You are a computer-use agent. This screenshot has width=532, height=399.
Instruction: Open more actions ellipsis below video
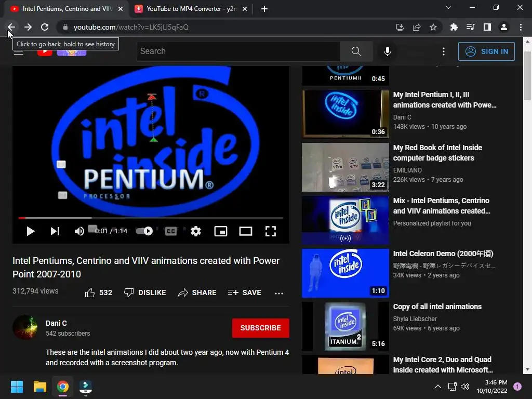coord(279,293)
